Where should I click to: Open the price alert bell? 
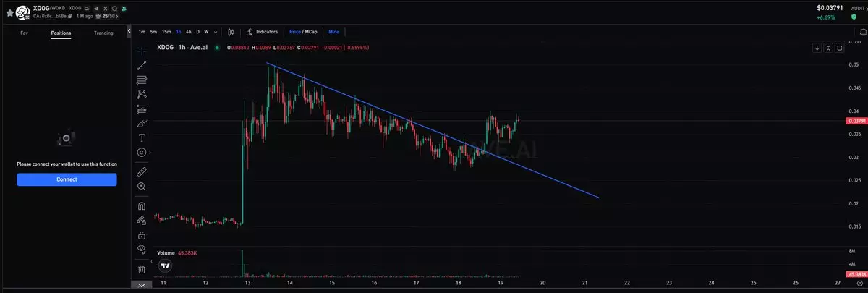click(x=864, y=33)
